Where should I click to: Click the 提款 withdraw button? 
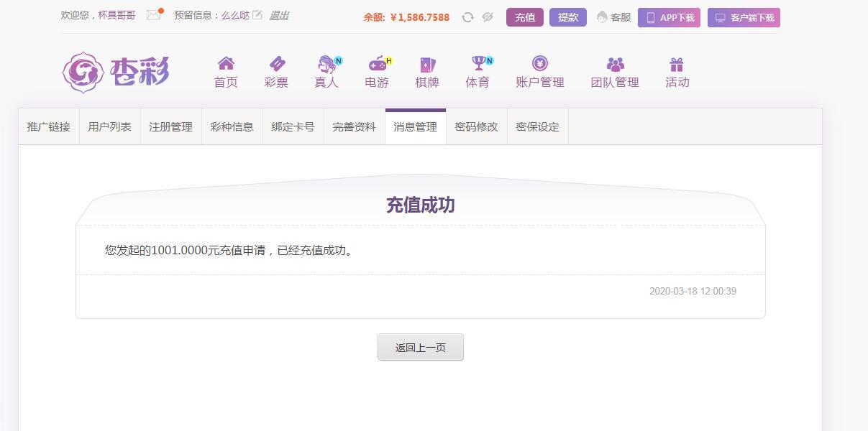point(568,17)
